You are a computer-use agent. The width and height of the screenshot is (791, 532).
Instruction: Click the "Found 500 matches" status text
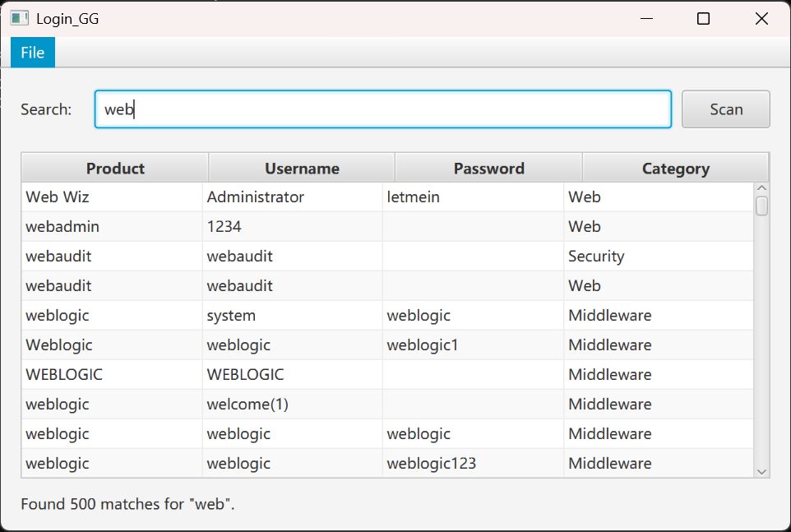pyautogui.click(x=127, y=504)
